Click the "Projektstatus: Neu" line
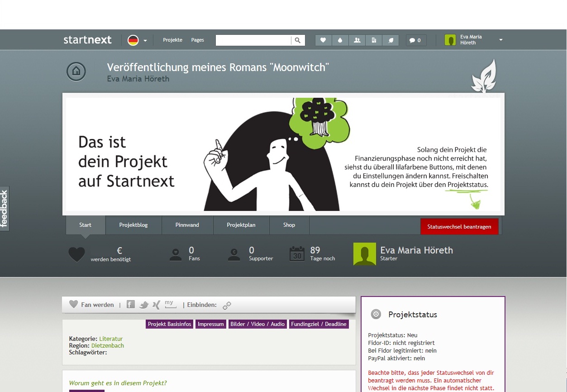The width and height of the screenshot is (567, 392). pos(393,335)
